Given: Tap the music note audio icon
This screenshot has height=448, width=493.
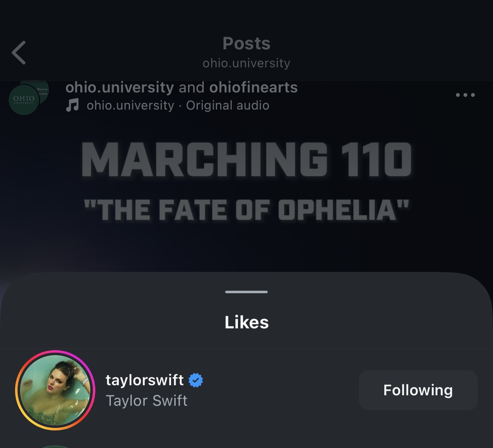Looking at the screenshot, I should tap(72, 105).
